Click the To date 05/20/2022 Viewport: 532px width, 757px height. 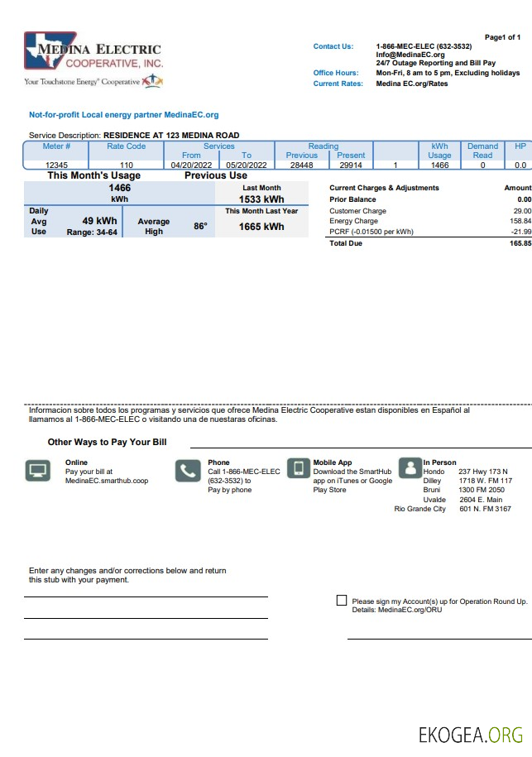(247, 165)
